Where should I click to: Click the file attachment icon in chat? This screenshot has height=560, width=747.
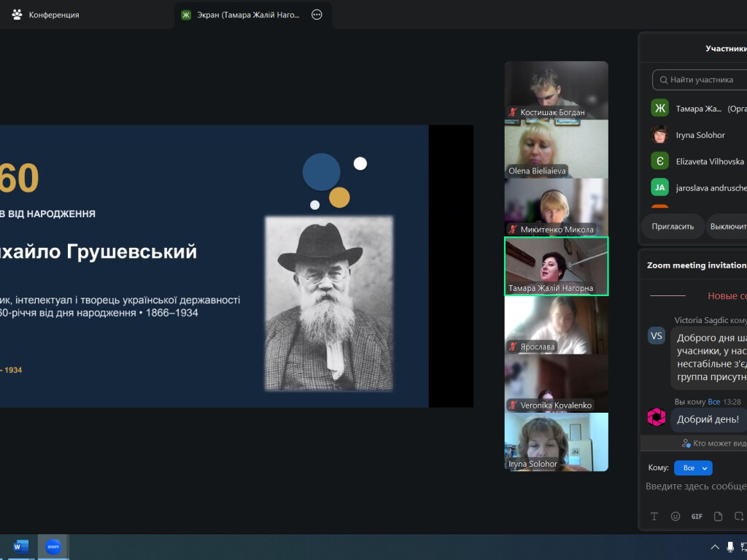(x=719, y=516)
